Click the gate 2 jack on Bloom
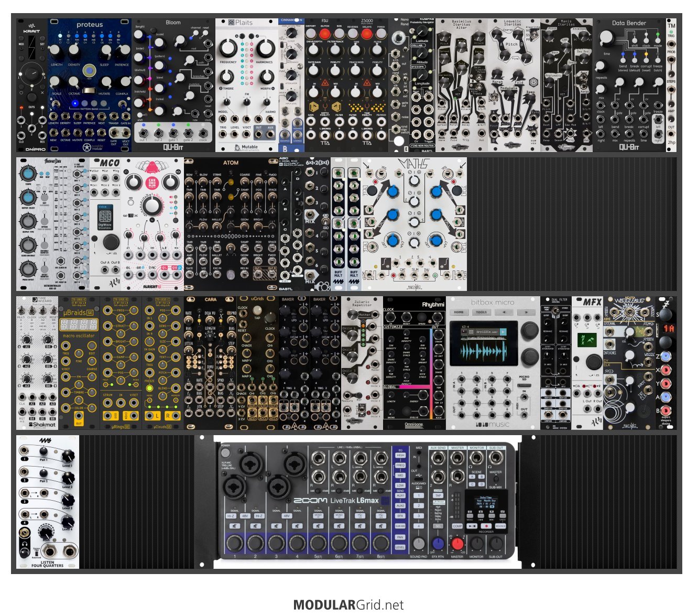 click(x=188, y=132)
